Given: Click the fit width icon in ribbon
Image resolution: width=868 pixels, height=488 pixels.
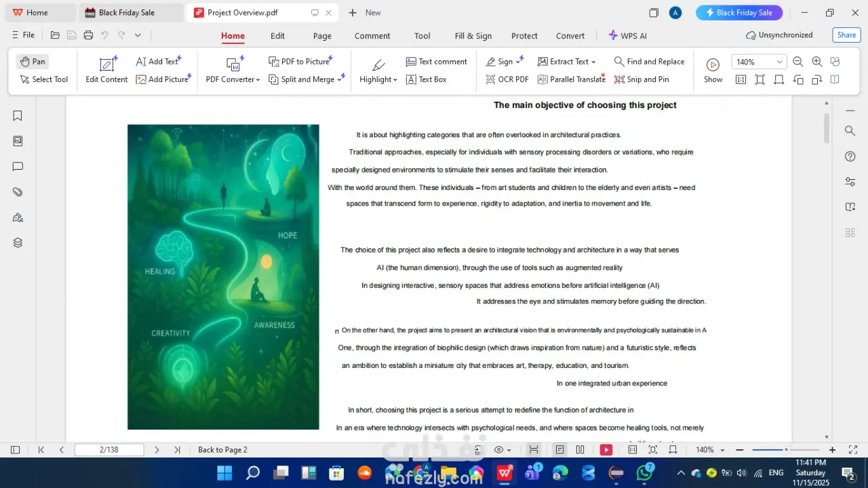Looking at the screenshot, I should tap(779, 79).
